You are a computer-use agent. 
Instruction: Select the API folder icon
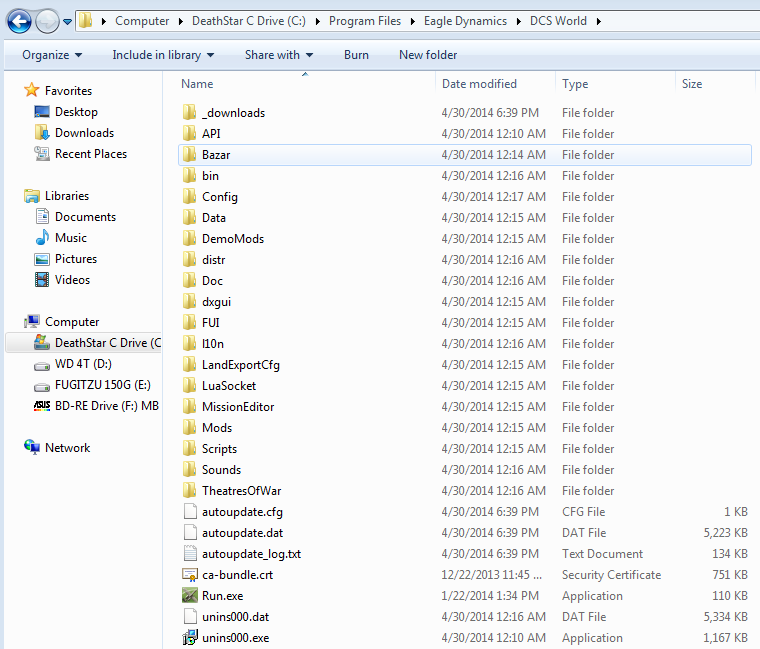189,133
